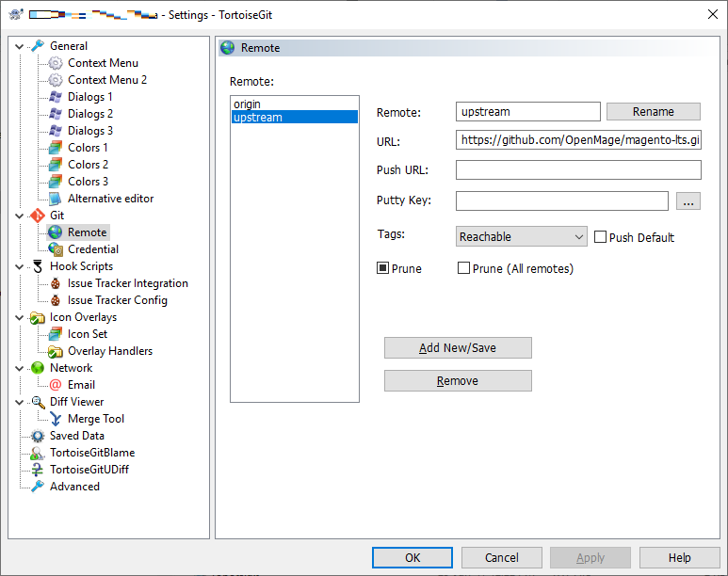Enable the Push Default checkbox
Screen dimensions: 728x576
coord(600,237)
